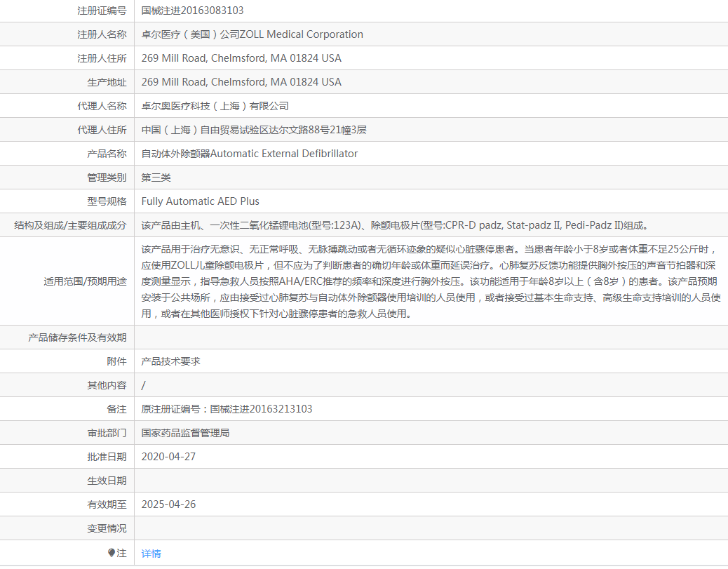Screen dimensions: 728x569
Task: Click the 注册证编号 label
Action: tap(102, 11)
